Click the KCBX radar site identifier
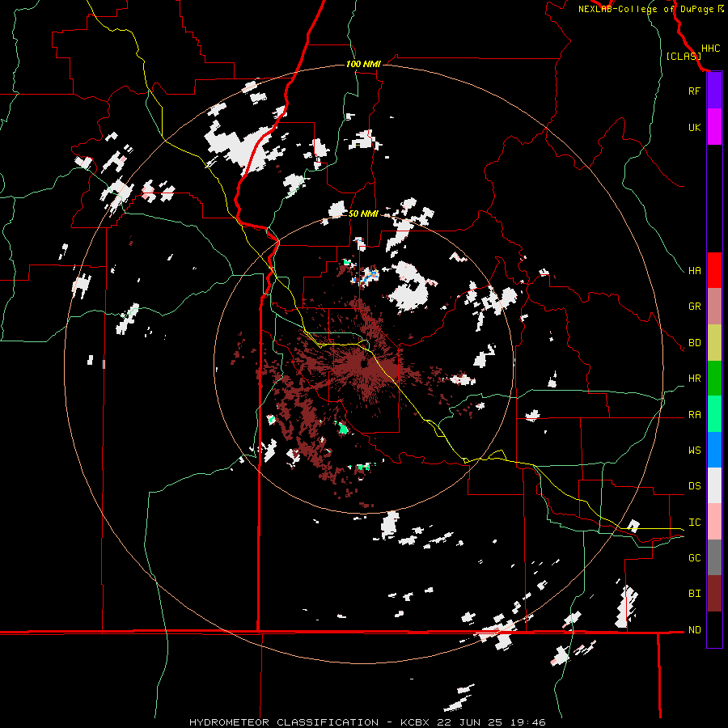 [x=417, y=722]
